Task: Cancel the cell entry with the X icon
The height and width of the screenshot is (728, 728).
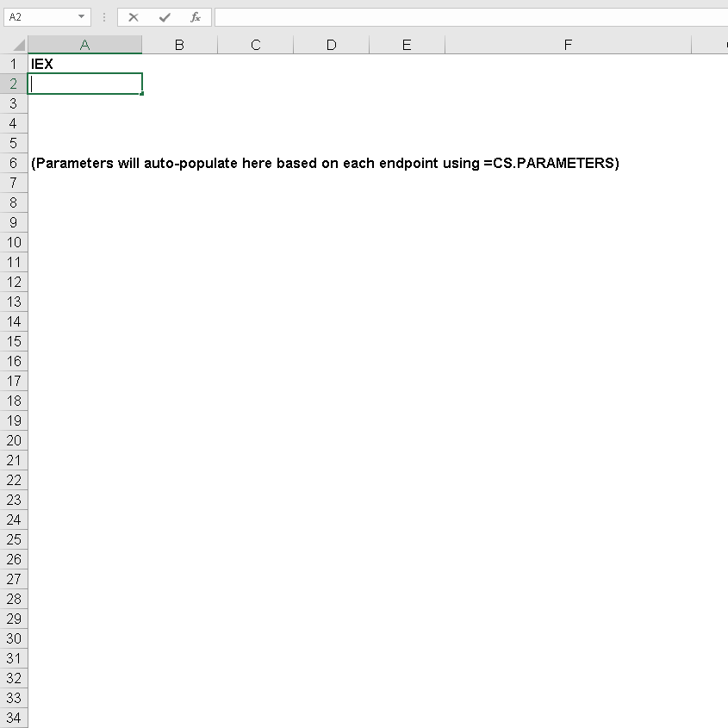Action: (x=134, y=16)
